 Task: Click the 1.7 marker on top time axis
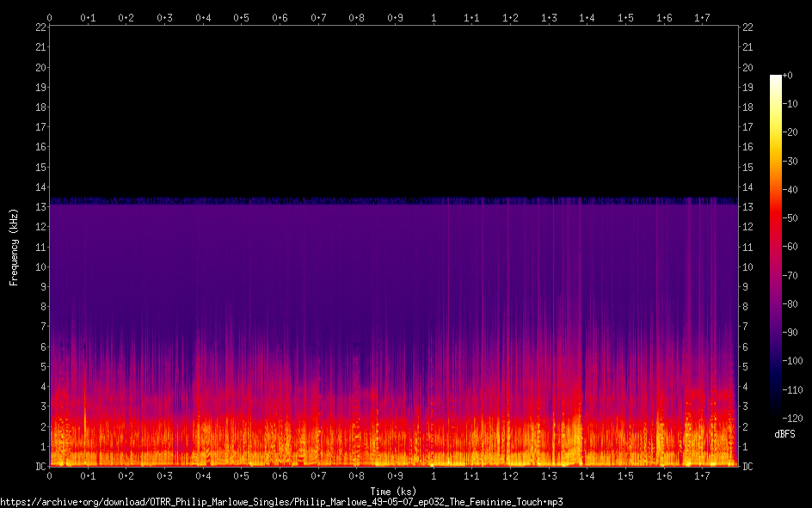[x=702, y=17]
